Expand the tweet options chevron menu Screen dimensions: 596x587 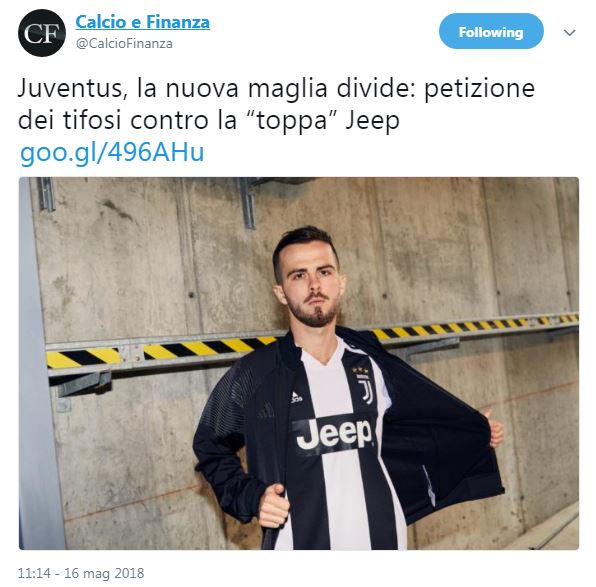(x=569, y=33)
